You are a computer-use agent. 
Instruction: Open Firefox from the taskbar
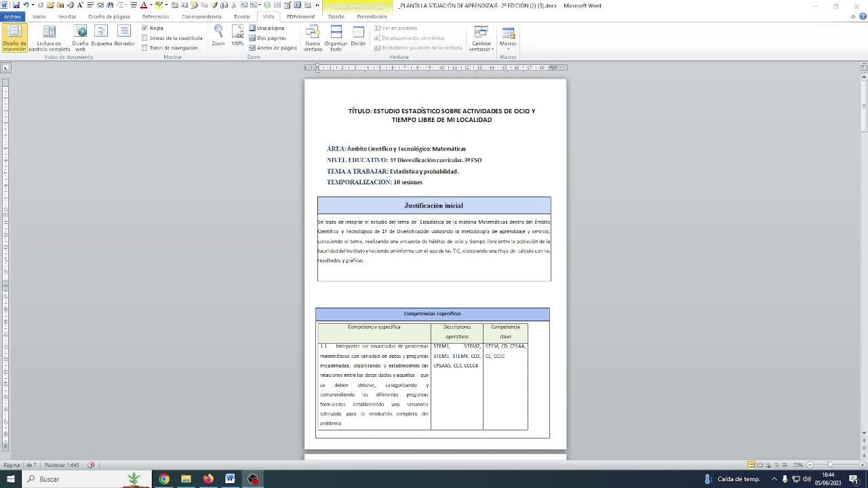(208, 479)
